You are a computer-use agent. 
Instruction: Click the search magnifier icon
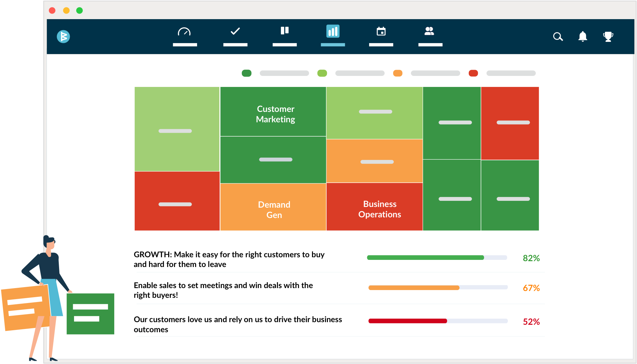tap(558, 37)
